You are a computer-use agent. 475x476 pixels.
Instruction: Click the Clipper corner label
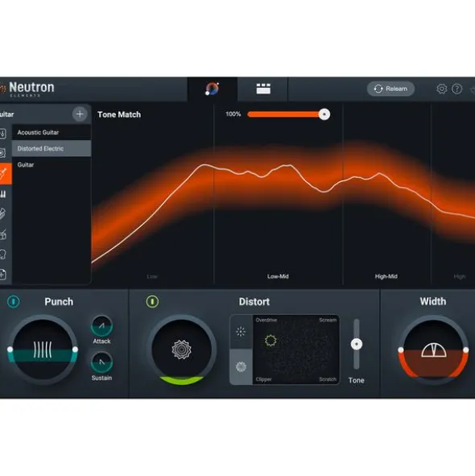click(263, 379)
